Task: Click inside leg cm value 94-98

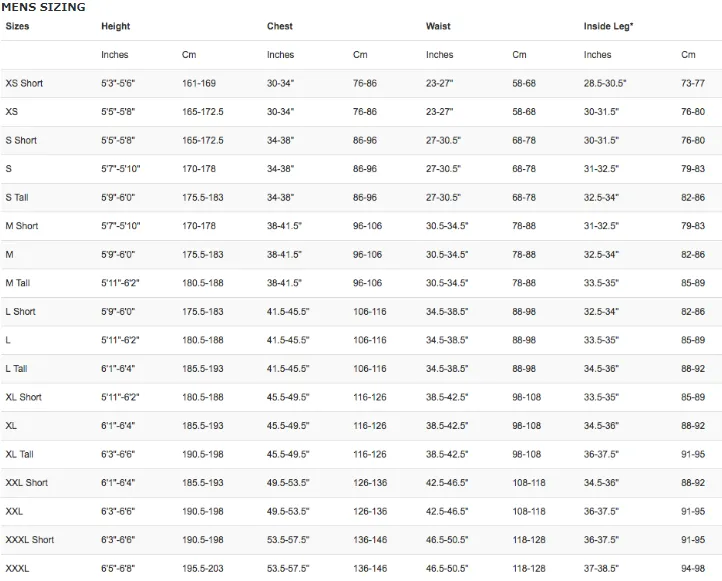Action: point(693,569)
